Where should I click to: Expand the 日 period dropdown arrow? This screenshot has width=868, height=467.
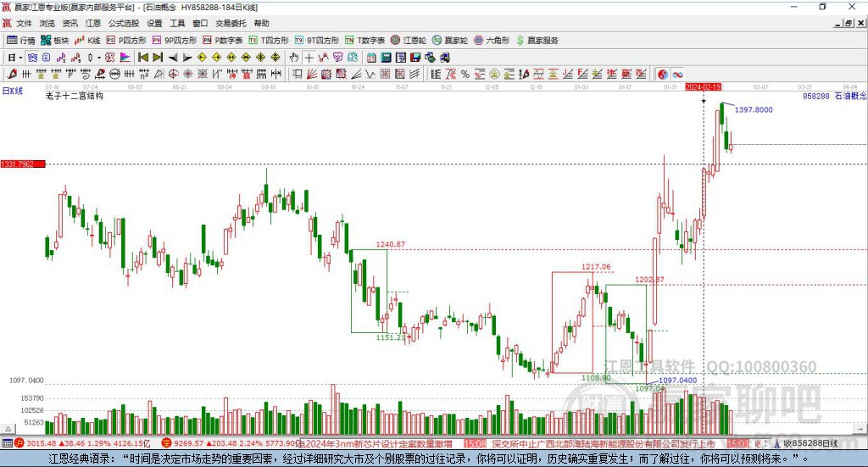20,58
